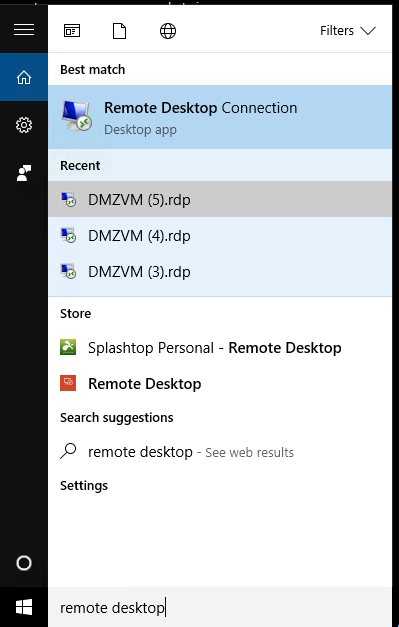Click the green Splashtop icon

tap(68, 347)
